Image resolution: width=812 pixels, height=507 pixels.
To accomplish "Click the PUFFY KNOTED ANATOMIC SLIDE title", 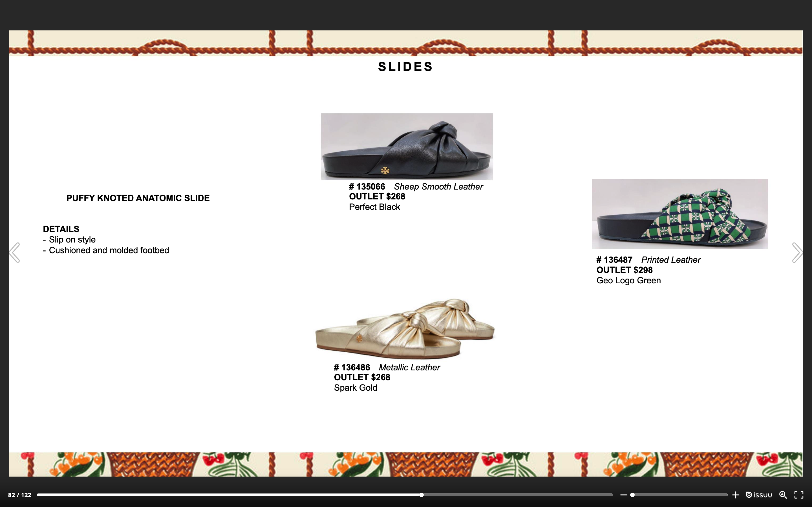I will coord(138,198).
